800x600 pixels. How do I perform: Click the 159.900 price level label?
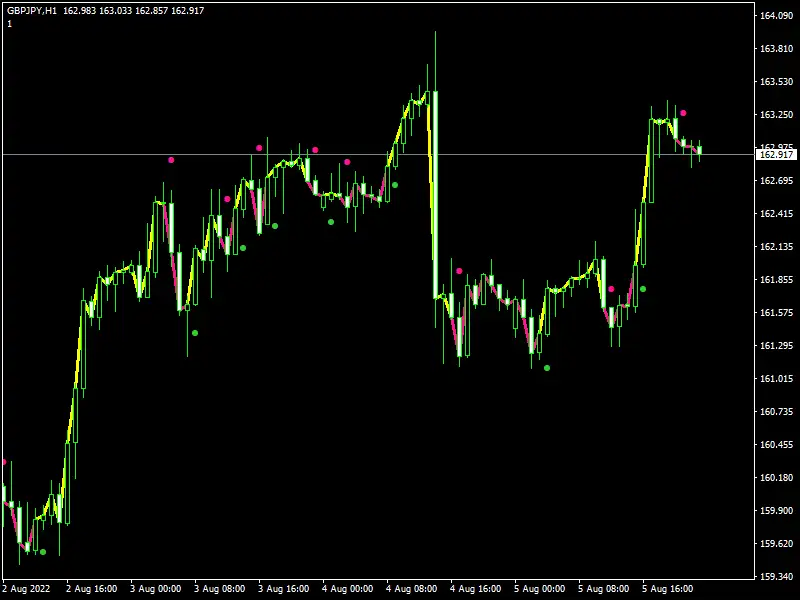pos(777,511)
